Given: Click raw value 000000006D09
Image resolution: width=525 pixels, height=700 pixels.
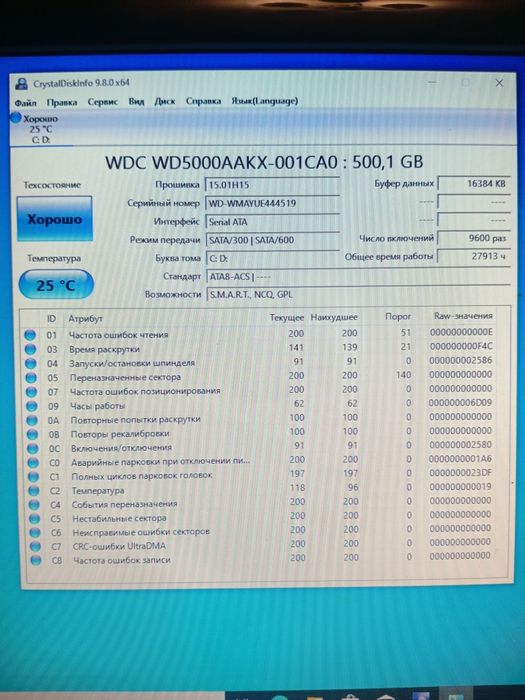Looking at the screenshot, I should pyautogui.click(x=460, y=403).
